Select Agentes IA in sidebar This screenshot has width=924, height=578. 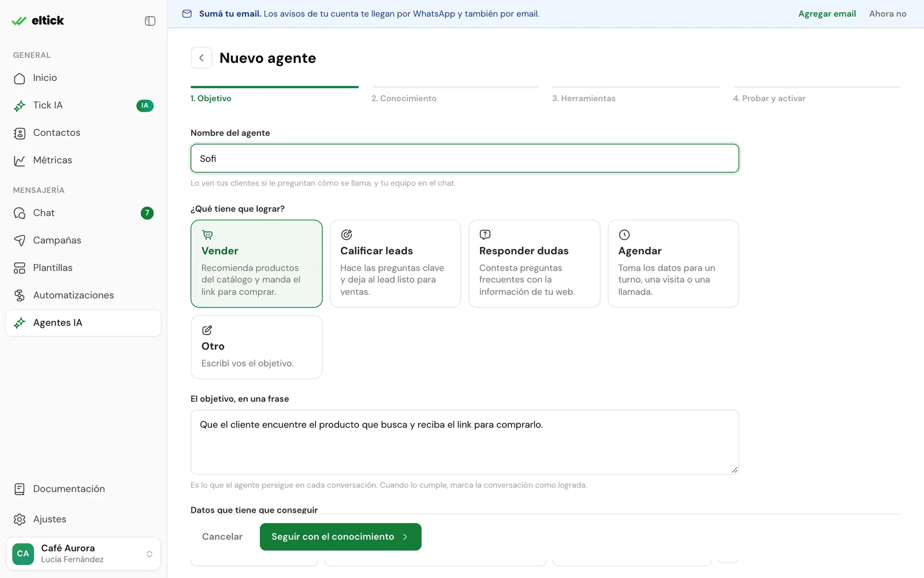point(83,323)
